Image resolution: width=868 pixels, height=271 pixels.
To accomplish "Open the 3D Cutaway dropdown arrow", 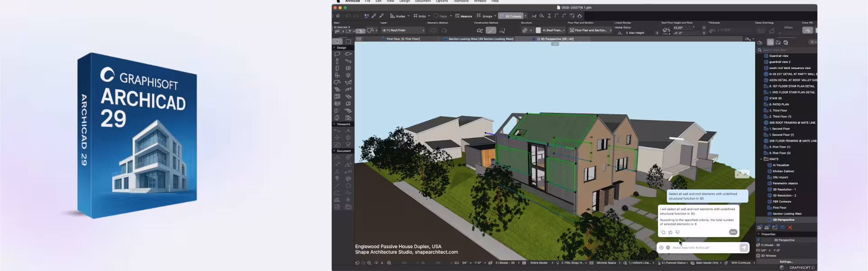I will pyautogui.click(x=525, y=16).
